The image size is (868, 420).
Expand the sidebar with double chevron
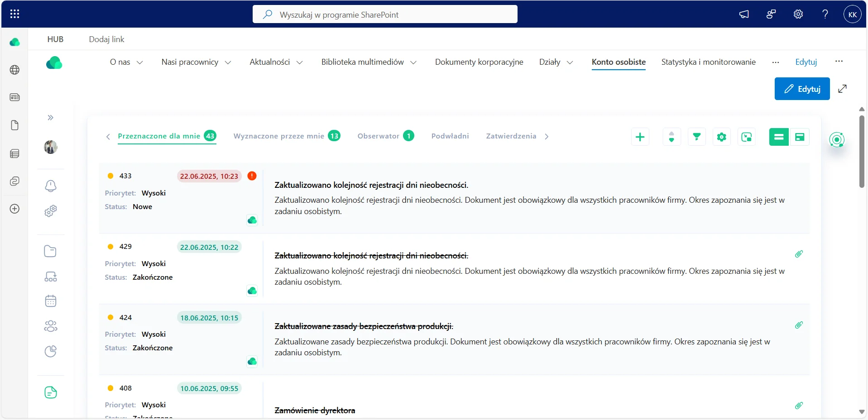[51, 118]
